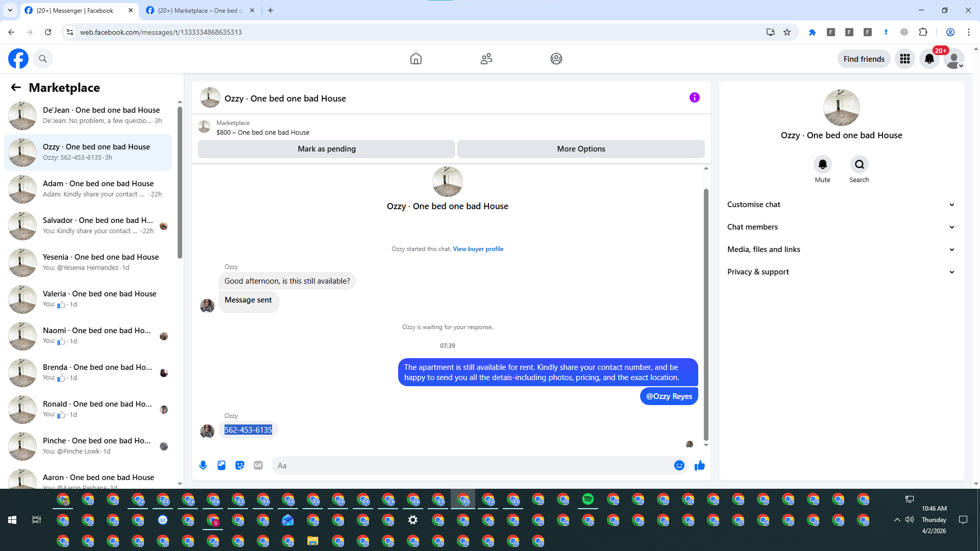Viewport: 980px width, 551px height.
Task: Open the Chrome profile icon in toolbar
Action: click(x=950, y=32)
